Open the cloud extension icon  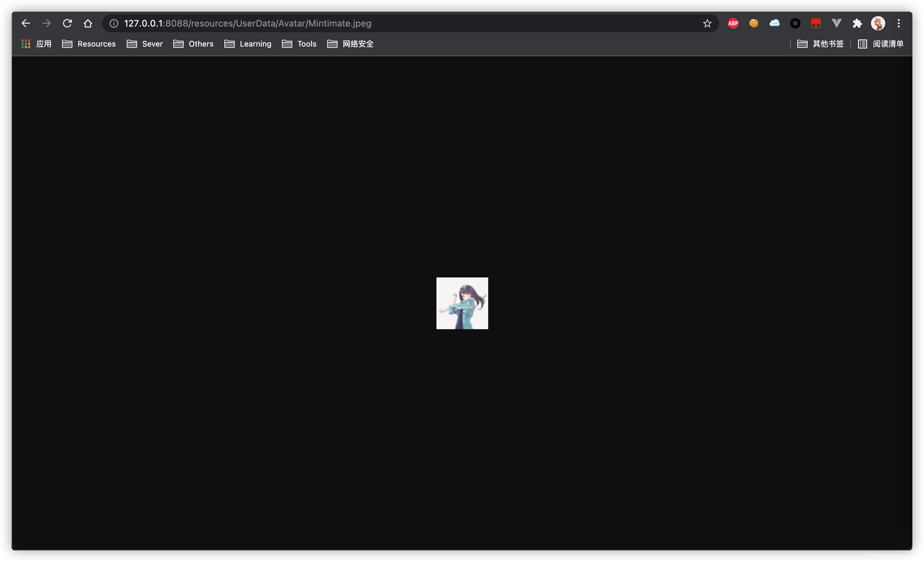coord(774,23)
